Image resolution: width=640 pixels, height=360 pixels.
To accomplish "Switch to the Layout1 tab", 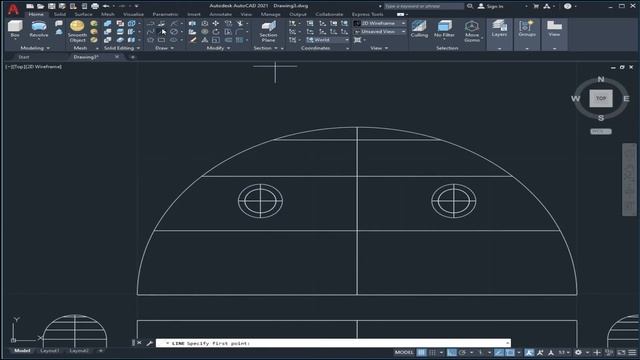I will click(x=49, y=351).
